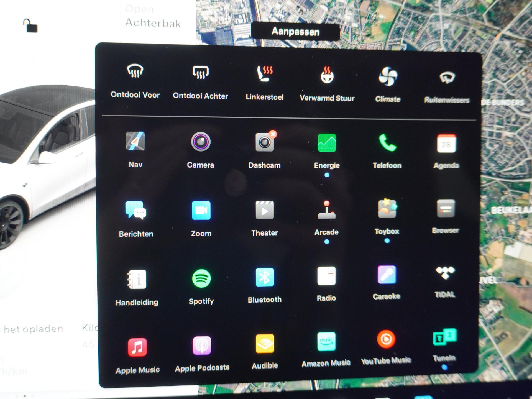
Task: Open the Radio app
Action: [x=327, y=276]
